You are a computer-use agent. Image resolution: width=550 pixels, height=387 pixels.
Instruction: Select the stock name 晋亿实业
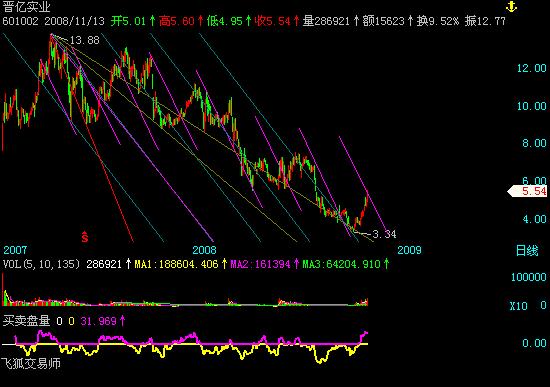27,6
